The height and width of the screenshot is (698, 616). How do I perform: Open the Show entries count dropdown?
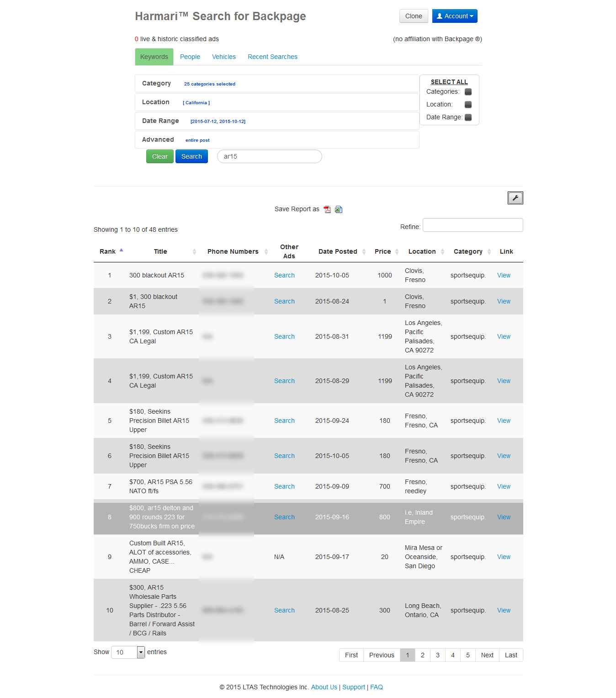pos(141,652)
